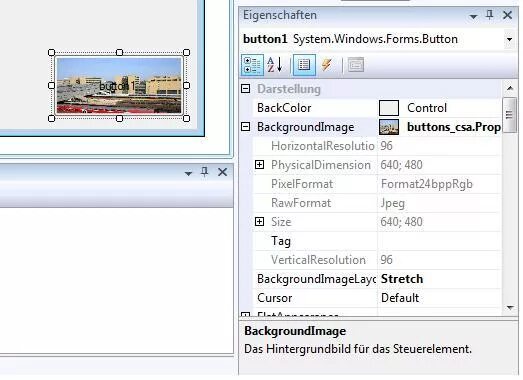Screen dimensions: 523x380
Task: Show the Properties list view icon
Action: 304,65
